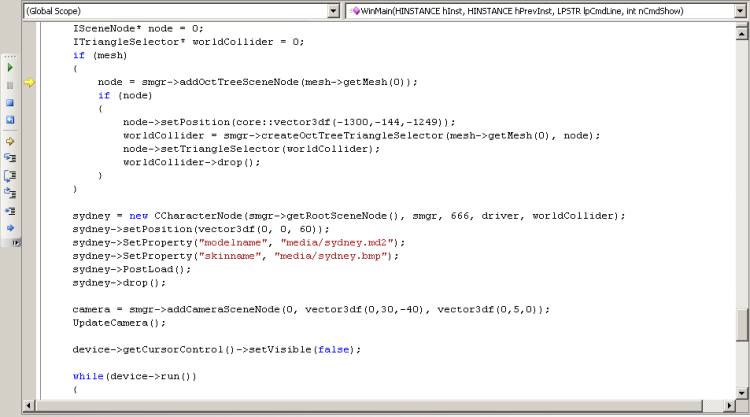Click the "if (mesh)" statement

100,55
